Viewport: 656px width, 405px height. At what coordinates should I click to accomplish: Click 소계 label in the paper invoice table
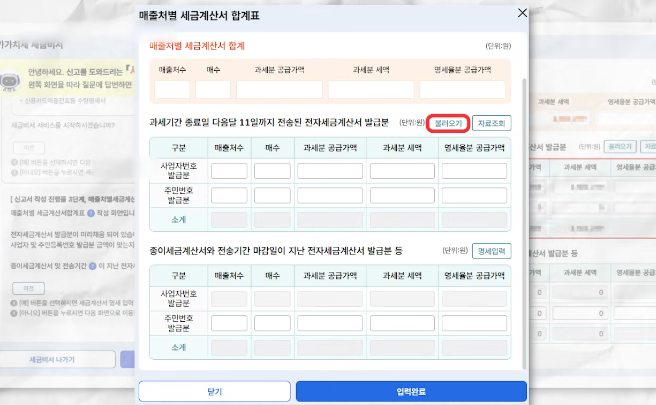179,348
